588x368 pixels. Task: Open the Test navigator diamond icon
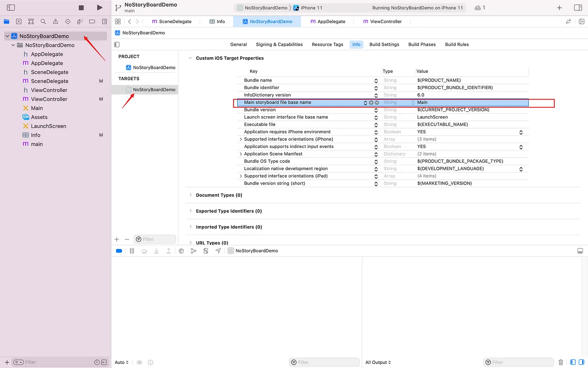coord(68,21)
